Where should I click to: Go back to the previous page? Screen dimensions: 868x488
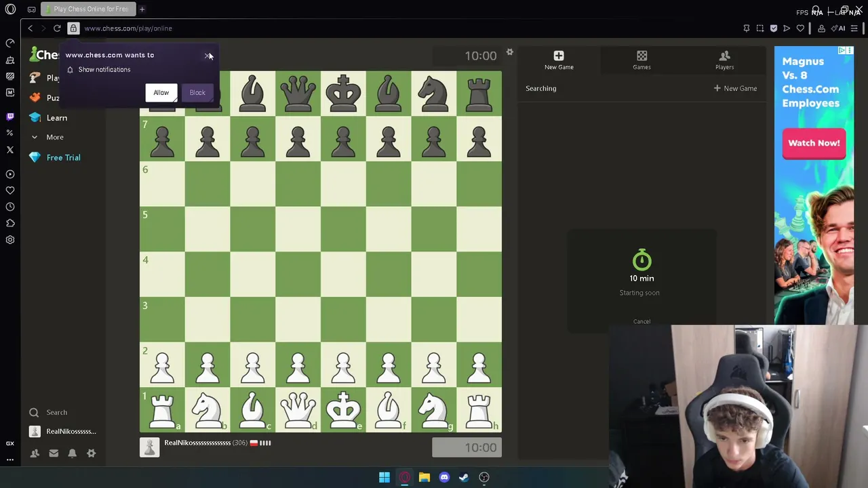tap(30, 28)
